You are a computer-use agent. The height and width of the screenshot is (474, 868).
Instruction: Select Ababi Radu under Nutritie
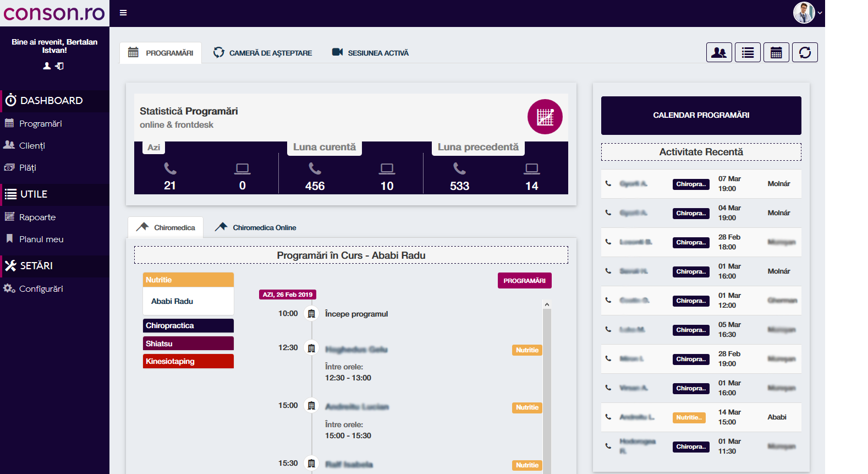coord(172,301)
